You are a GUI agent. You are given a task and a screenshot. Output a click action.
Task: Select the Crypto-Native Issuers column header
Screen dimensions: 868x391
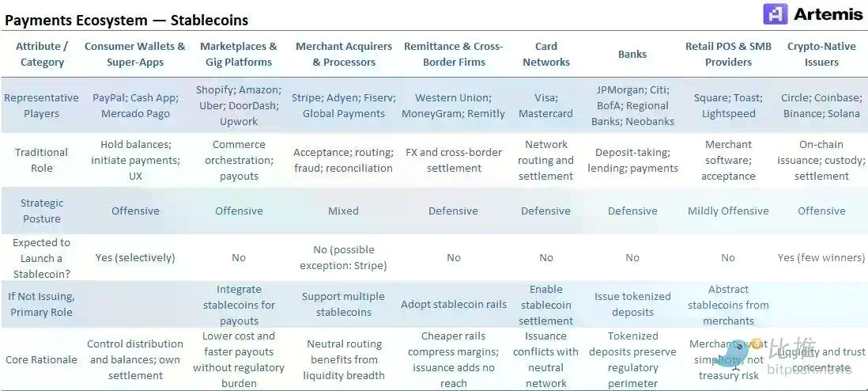coord(821,54)
